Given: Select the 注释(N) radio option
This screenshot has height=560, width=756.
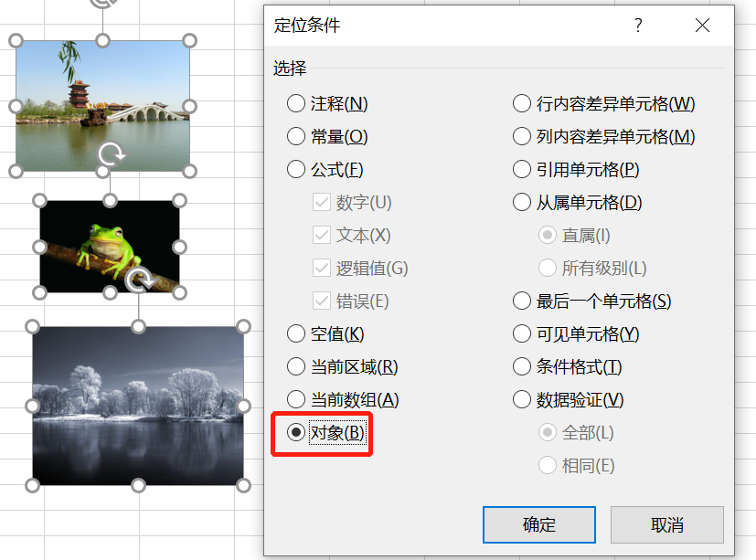Looking at the screenshot, I should pyautogui.click(x=327, y=103).
